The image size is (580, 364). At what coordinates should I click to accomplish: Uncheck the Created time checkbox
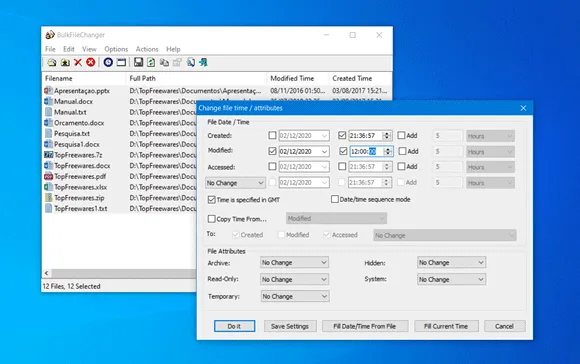(x=342, y=135)
